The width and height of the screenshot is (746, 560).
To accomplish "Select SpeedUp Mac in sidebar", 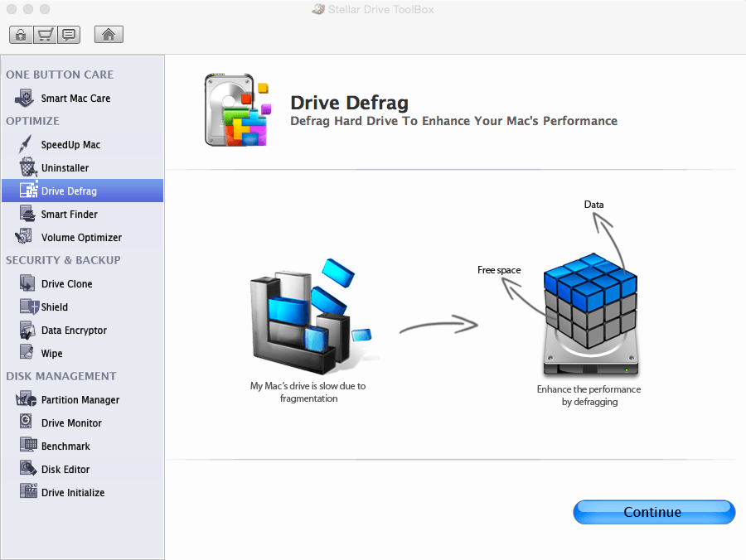I will pos(70,144).
